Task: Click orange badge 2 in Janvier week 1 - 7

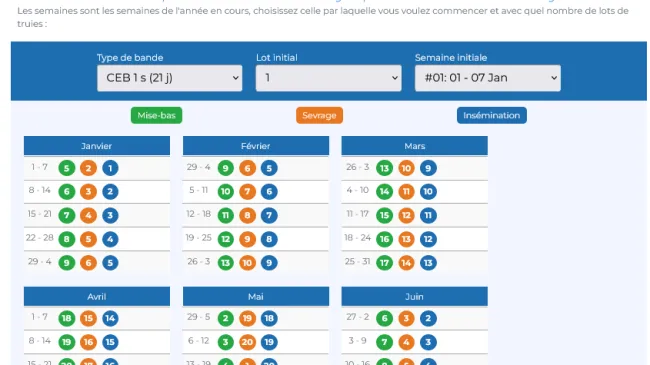Action: click(x=88, y=168)
